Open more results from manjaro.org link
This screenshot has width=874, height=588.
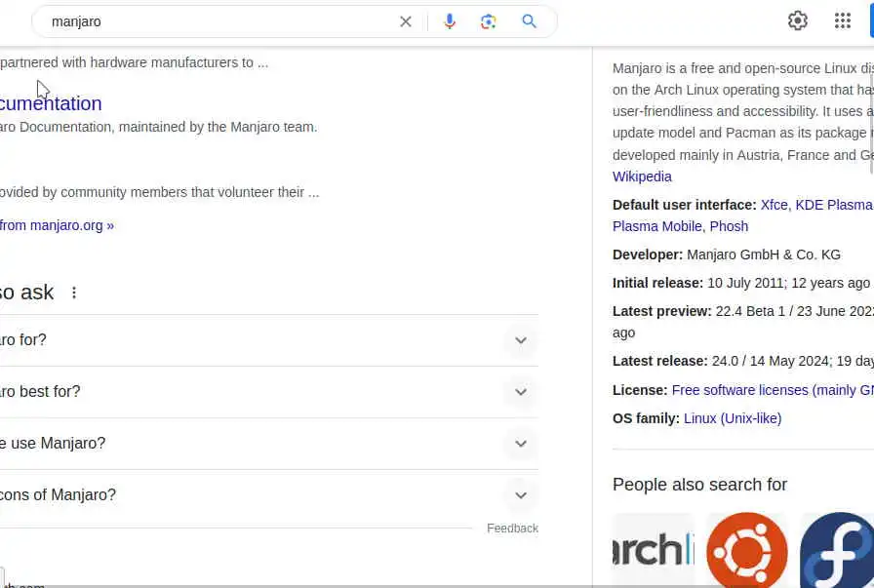[57, 225]
